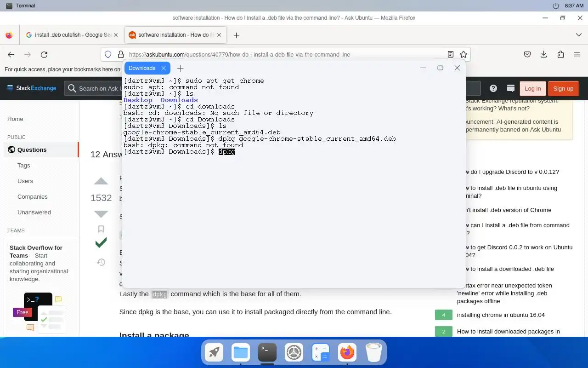This screenshot has height=368, width=588.
Task: Close the Downloads terminal tab
Action: click(164, 68)
